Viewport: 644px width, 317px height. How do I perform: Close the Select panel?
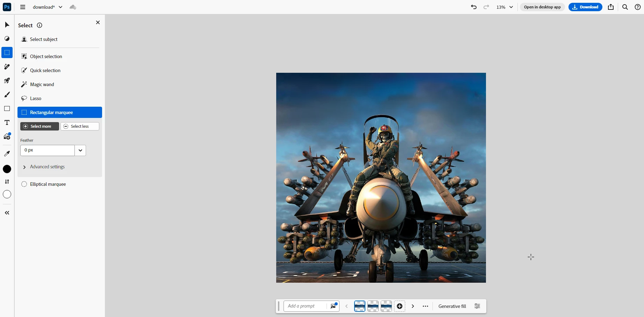coord(98,22)
